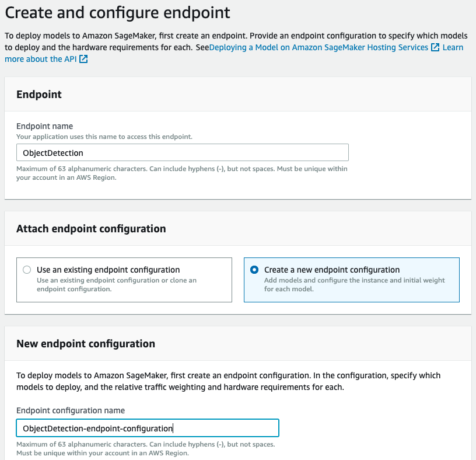The width and height of the screenshot is (476, 460).
Task: Click external-link icon after 'about the API'
Action: tap(83, 59)
